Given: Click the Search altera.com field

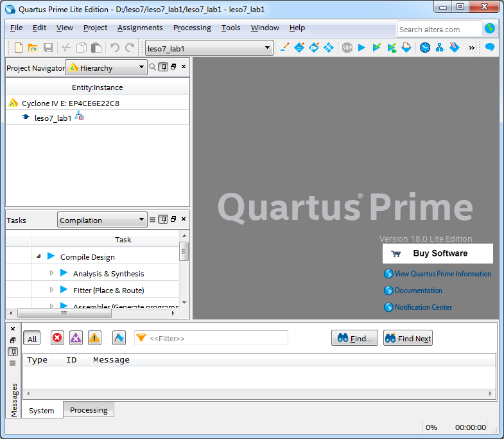Looking at the screenshot, I should pyautogui.click(x=439, y=30).
